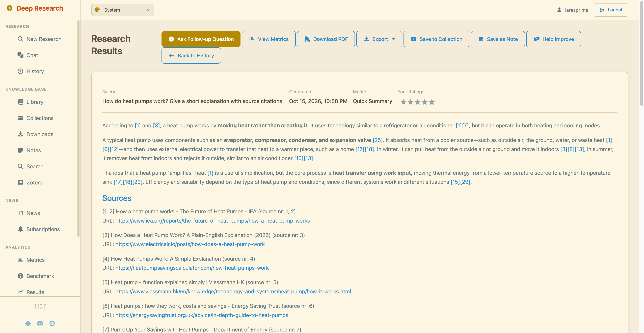Click Download PDF button
The image size is (644, 333).
coord(326,39)
